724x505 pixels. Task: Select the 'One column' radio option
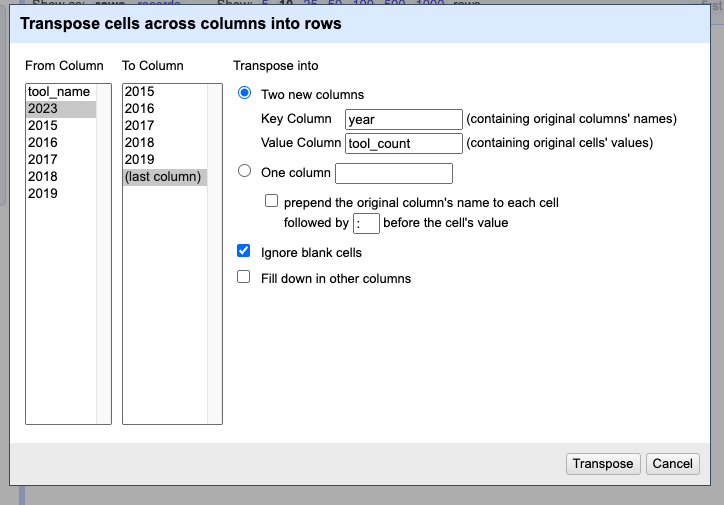(244, 172)
